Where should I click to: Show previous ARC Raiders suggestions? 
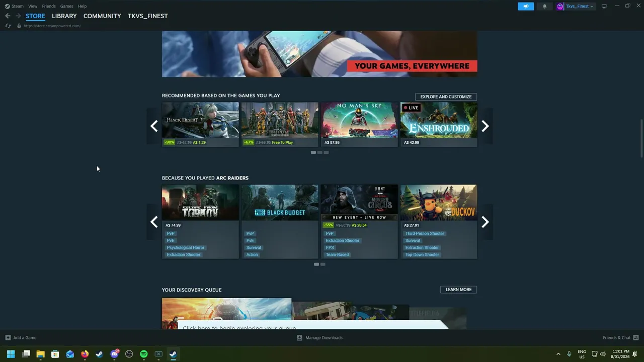click(154, 222)
